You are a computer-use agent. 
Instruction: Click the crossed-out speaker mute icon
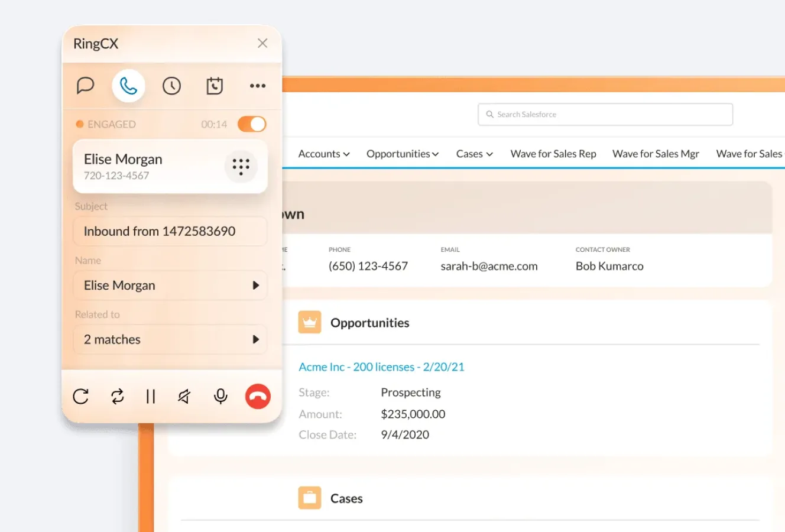184,396
